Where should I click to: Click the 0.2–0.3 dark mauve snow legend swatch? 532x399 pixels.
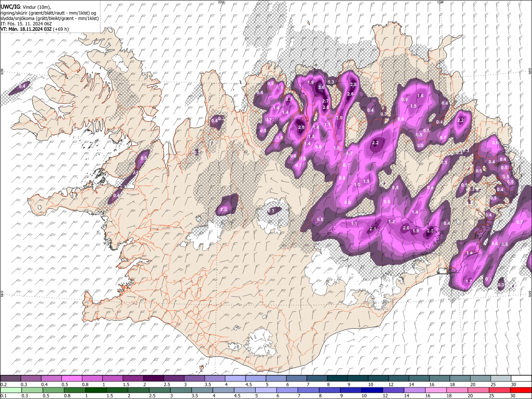tap(10, 378)
